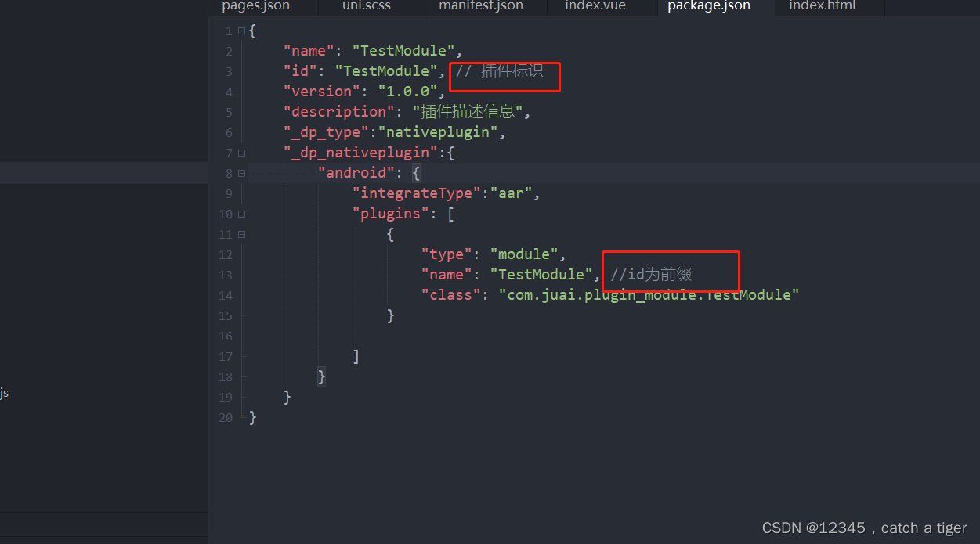Click the //id为前缀 comment
980x544 pixels.
(652, 275)
